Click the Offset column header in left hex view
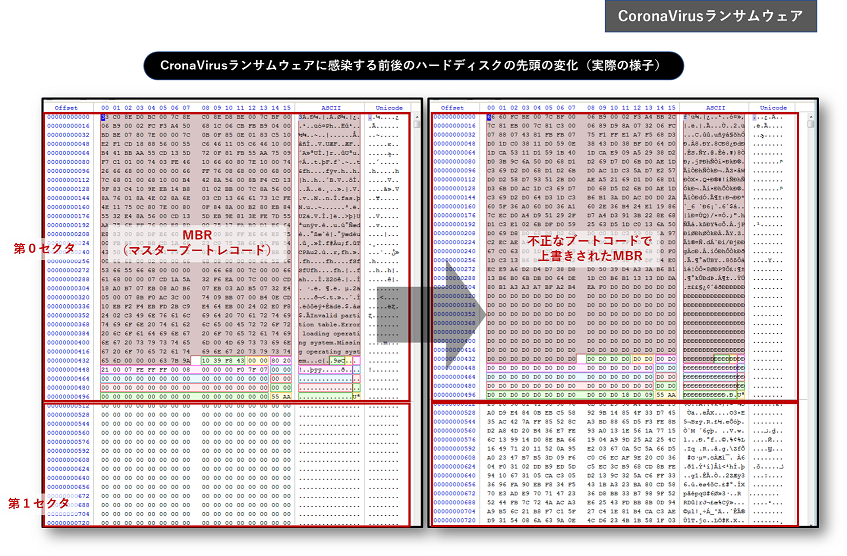The image size is (847, 556). 66,108
